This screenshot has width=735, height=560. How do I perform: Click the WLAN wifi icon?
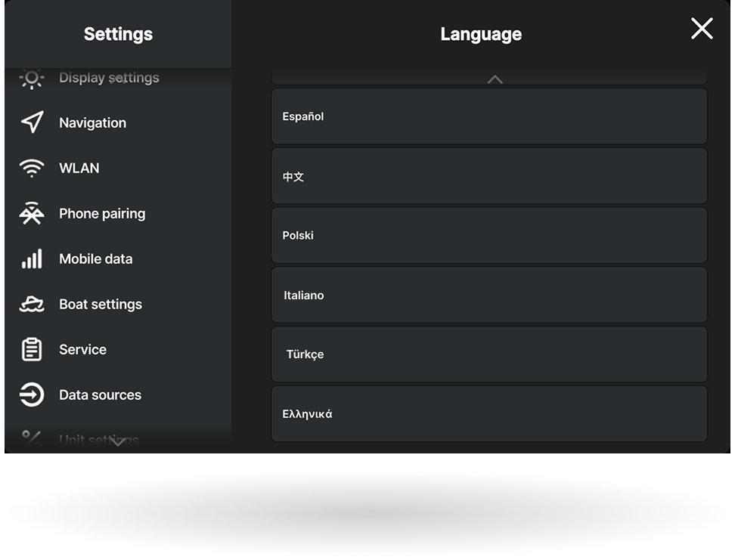[32, 169]
